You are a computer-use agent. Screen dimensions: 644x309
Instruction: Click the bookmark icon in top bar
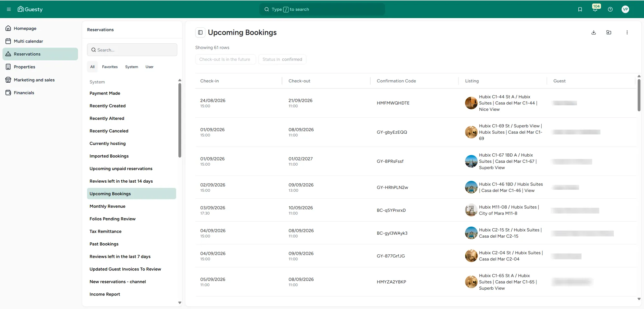[580, 9]
